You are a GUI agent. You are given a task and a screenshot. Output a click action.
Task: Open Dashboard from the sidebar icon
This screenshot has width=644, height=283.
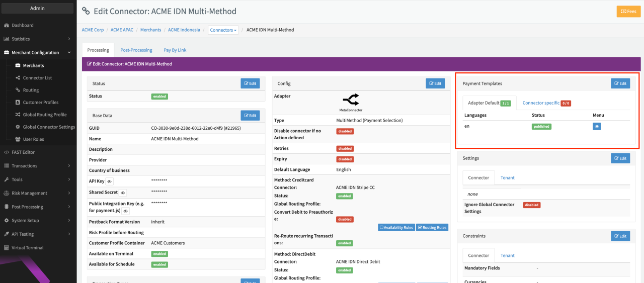click(x=7, y=25)
